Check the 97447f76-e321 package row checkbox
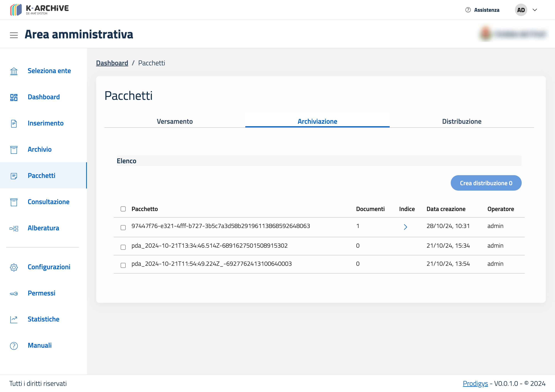Screen dimensions: 555x392 [x=123, y=228]
